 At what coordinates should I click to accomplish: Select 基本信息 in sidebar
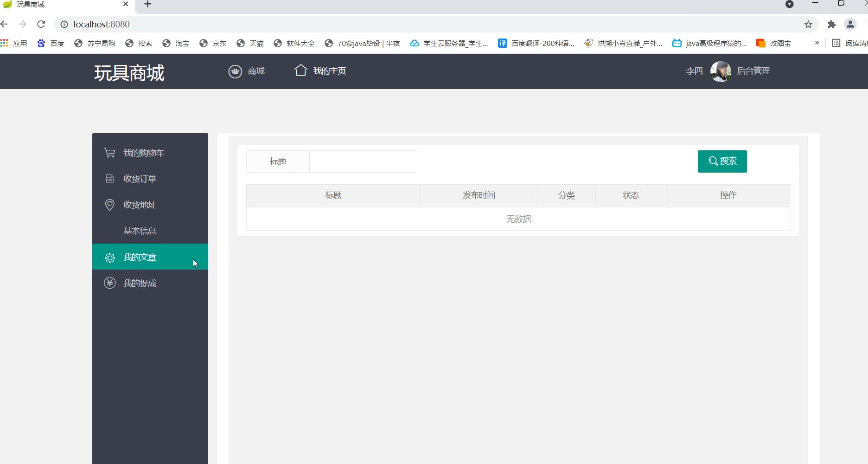click(150, 231)
